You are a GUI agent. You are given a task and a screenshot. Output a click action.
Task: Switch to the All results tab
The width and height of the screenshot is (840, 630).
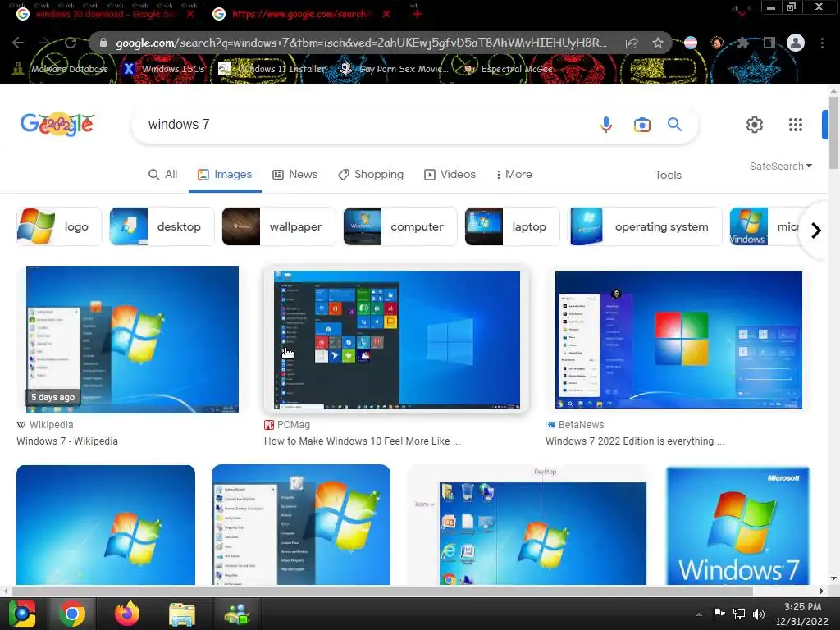(163, 175)
